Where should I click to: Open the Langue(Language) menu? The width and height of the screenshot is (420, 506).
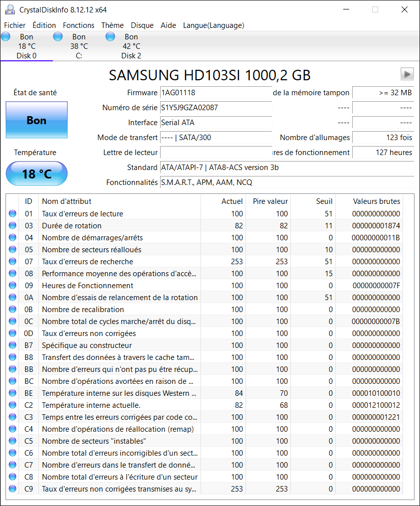coord(213,25)
